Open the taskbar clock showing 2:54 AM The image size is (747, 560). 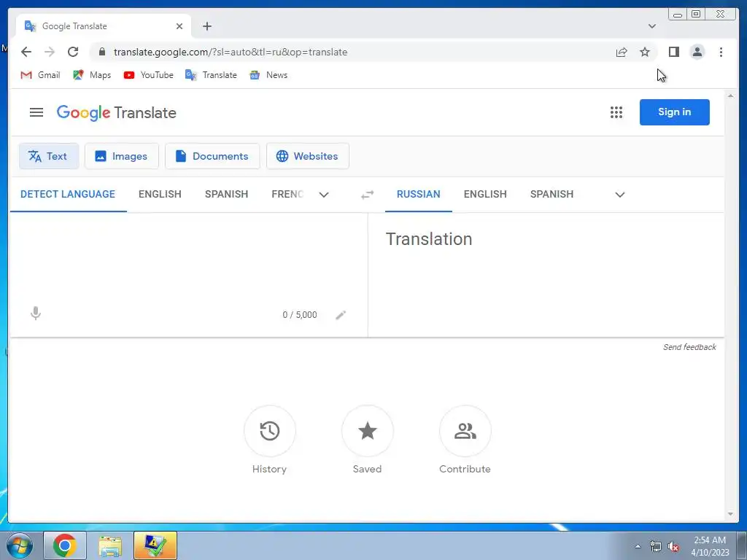(710, 546)
